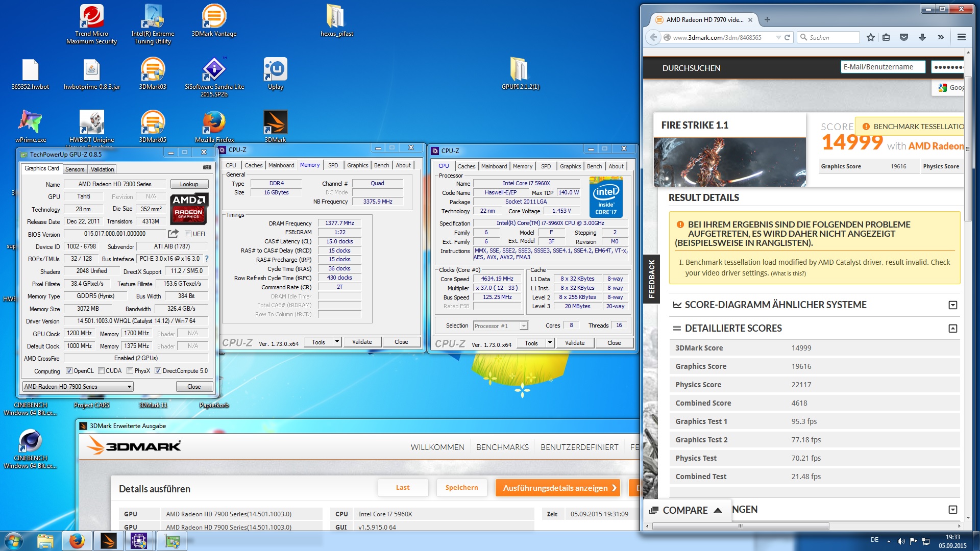Open Tools dropdown arrow in CPU CPU-Z window
This screenshot has width=980, height=551.
(550, 343)
